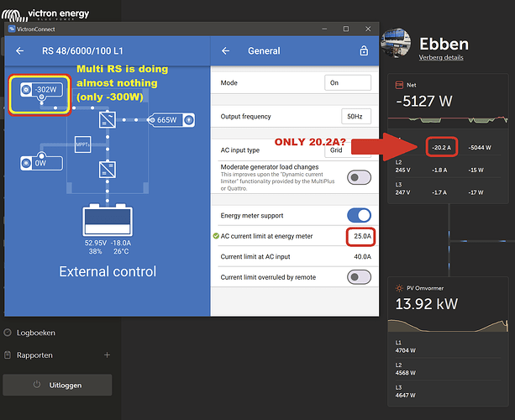The height and width of the screenshot is (420, 515).
Task: Click the Verberg details link
Action: 441,57
